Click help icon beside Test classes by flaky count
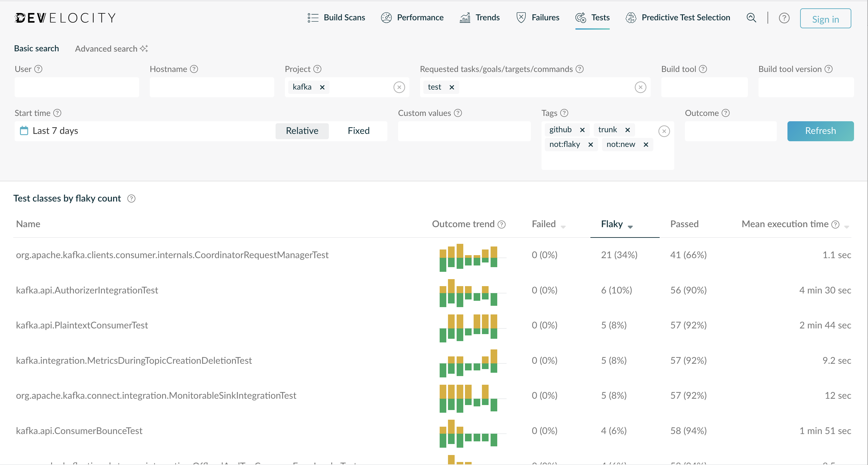868x465 pixels. pos(131,199)
